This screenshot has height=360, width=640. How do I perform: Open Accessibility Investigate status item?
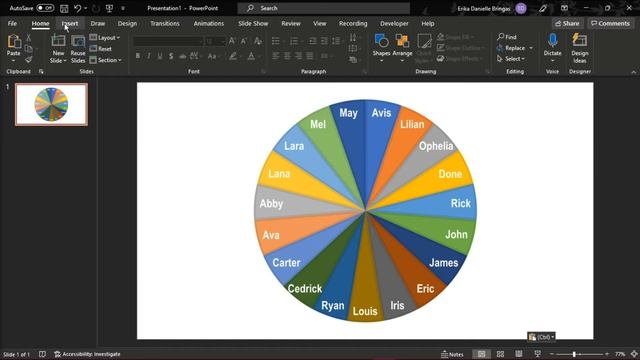click(87, 354)
